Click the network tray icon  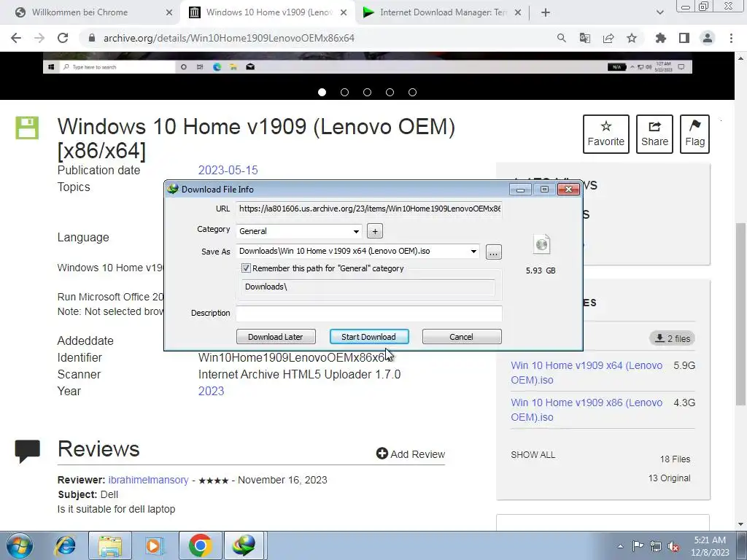pyautogui.click(x=656, y=546)
